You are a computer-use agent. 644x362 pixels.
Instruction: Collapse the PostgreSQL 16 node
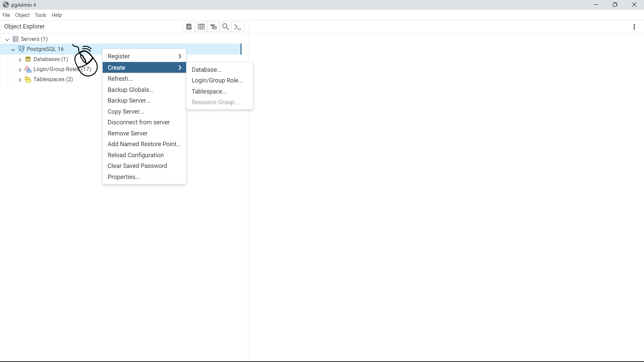[13, 49]
